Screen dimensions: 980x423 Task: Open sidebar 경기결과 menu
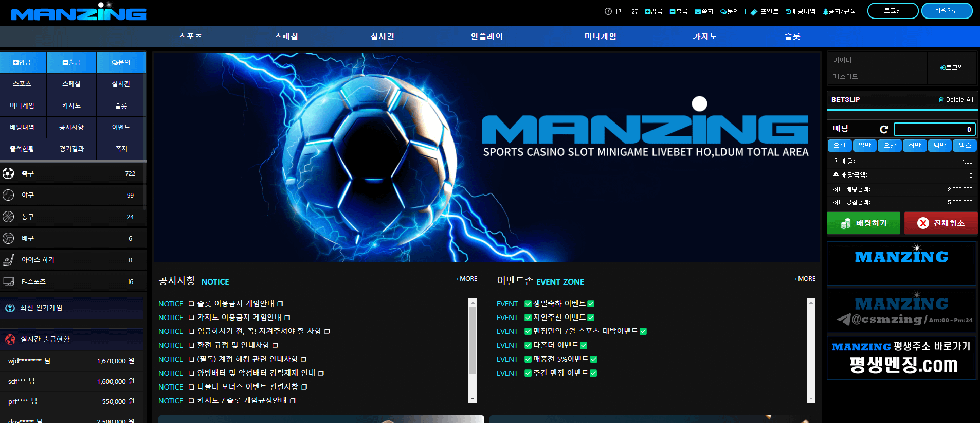coord(71,149)
